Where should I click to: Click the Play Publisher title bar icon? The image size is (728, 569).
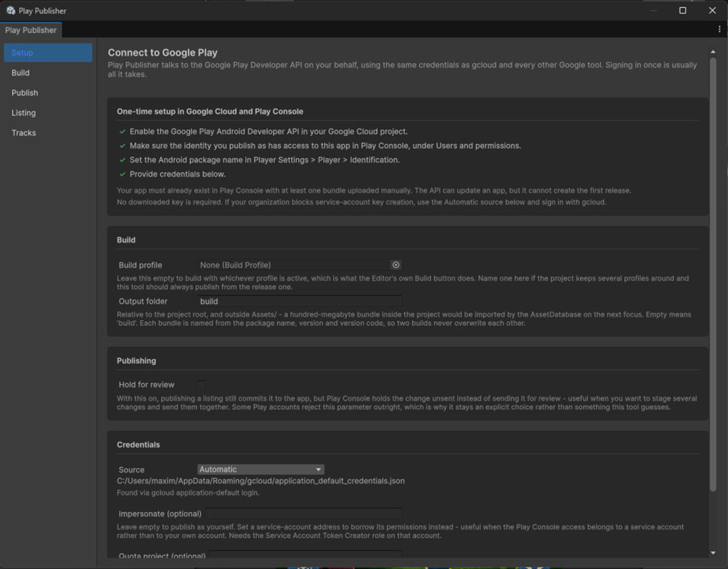(11, 10)
